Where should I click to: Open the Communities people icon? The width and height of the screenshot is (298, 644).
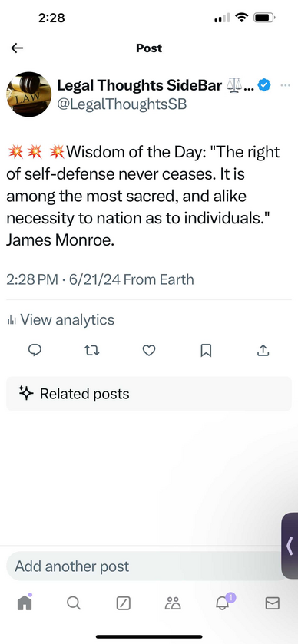click(173, 603)
